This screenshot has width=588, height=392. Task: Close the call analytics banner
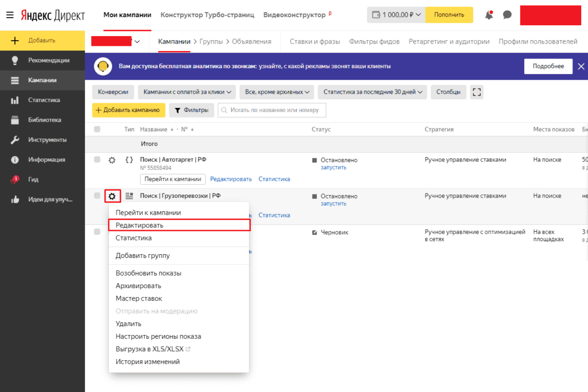[x=581, y=67]
